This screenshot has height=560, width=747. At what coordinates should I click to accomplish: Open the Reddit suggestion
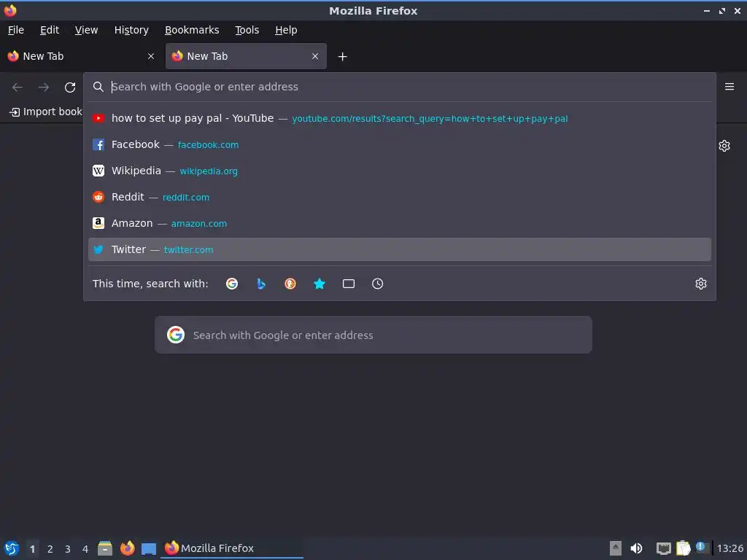click(400, 197)
